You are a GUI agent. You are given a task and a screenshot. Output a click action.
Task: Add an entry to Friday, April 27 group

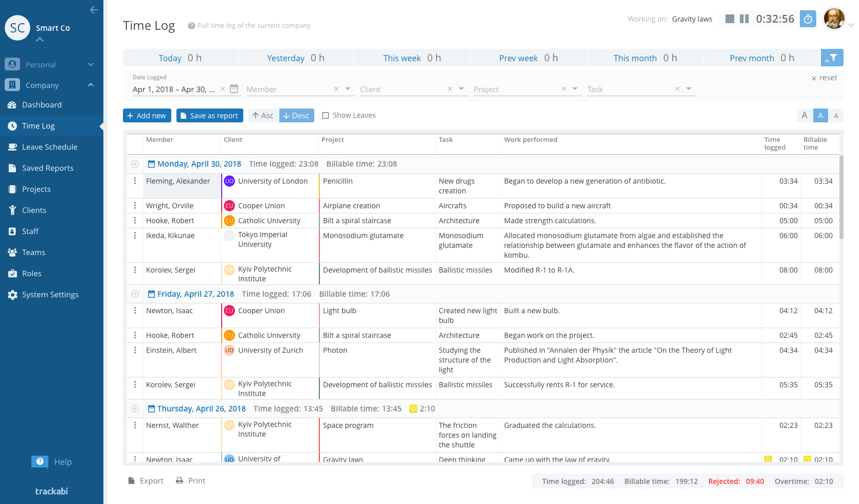(x=135, y=294)
